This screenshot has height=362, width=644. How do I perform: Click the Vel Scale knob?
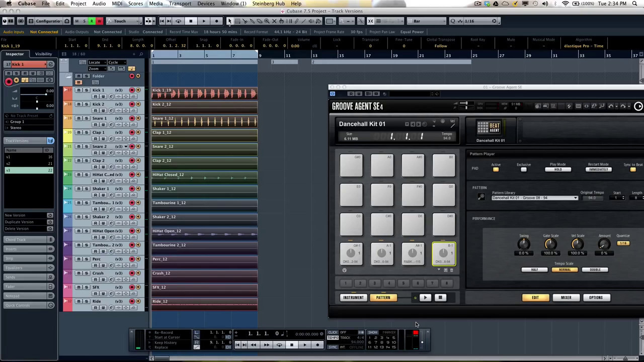[577, 244]
